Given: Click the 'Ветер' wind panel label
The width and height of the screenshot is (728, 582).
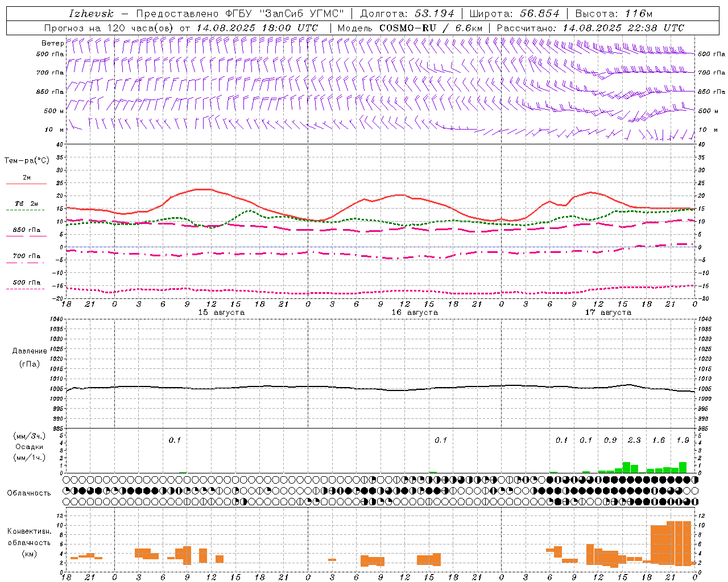Looking at the screenshot, I should [x=53, y=43].
